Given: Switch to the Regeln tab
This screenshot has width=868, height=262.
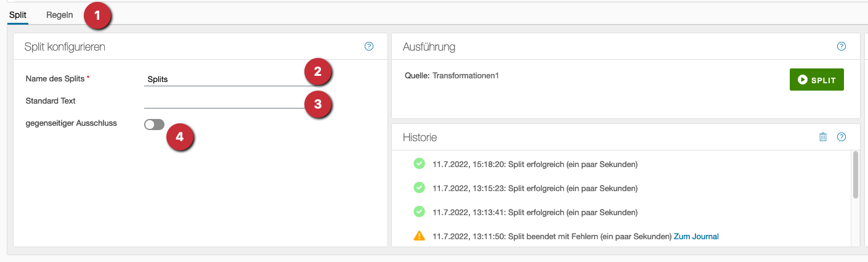Looking at the screenshot, I should (59, 14).
